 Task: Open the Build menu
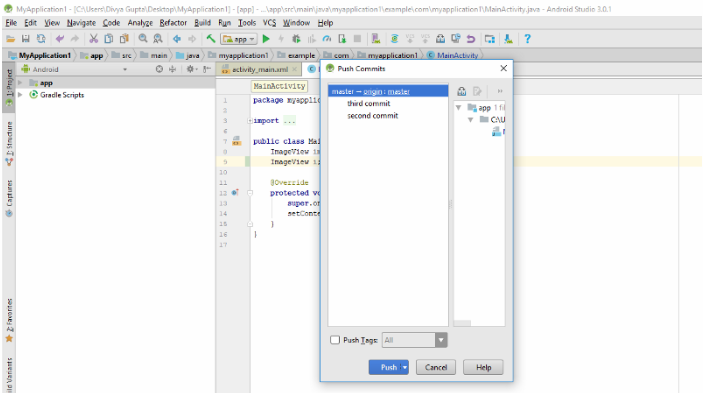[202, 23]
